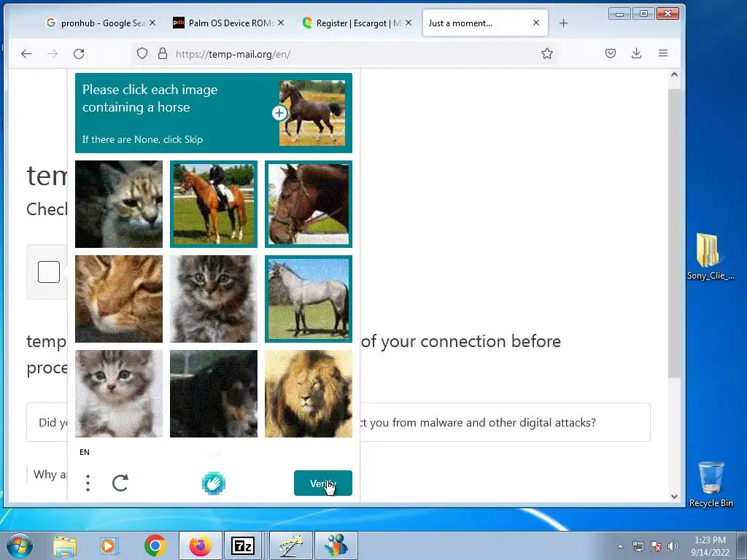Screen dimensions: 747x560
Task: Close the Register Escargot tab
Action: pos(409,23)
